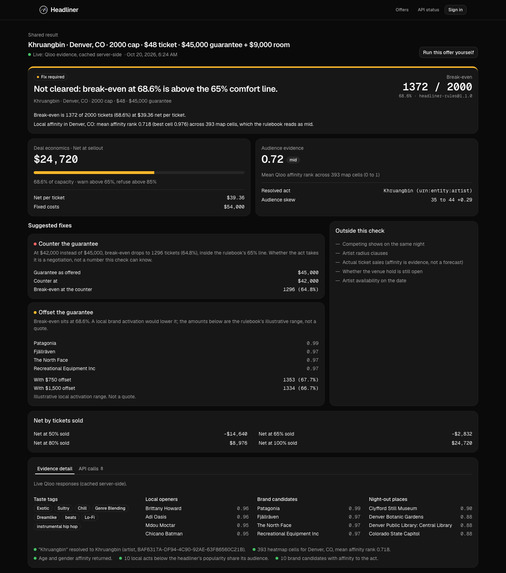Viewport: 506px width, 573px height.
Task: Select the Sultry taste tag
Action: (63, 508)
